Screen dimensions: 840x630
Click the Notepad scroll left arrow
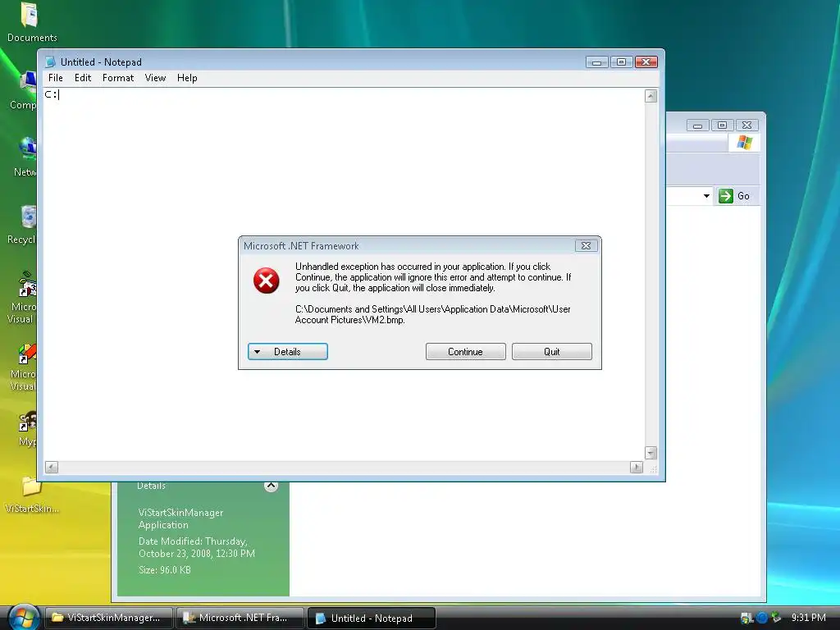click(x=52, y=467)
